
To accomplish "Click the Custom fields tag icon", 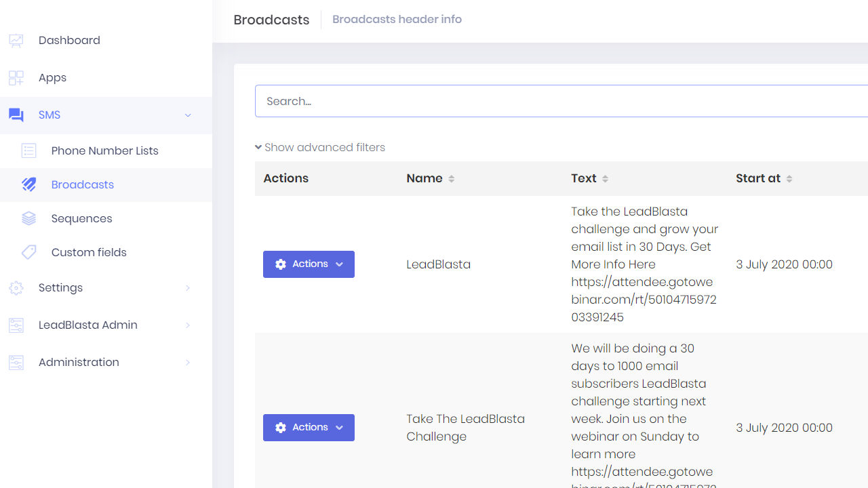I will click(28, 253).
